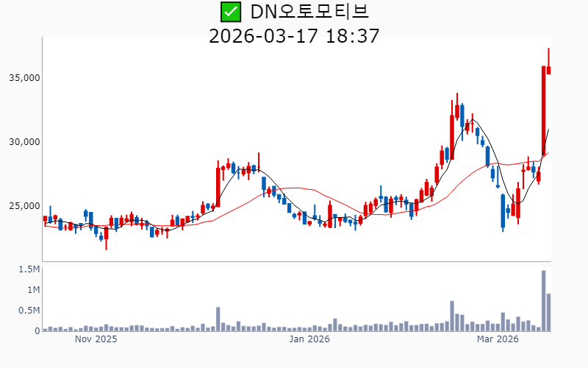Click the tall red candlestick reaching 35,000

tap(544, 110)
